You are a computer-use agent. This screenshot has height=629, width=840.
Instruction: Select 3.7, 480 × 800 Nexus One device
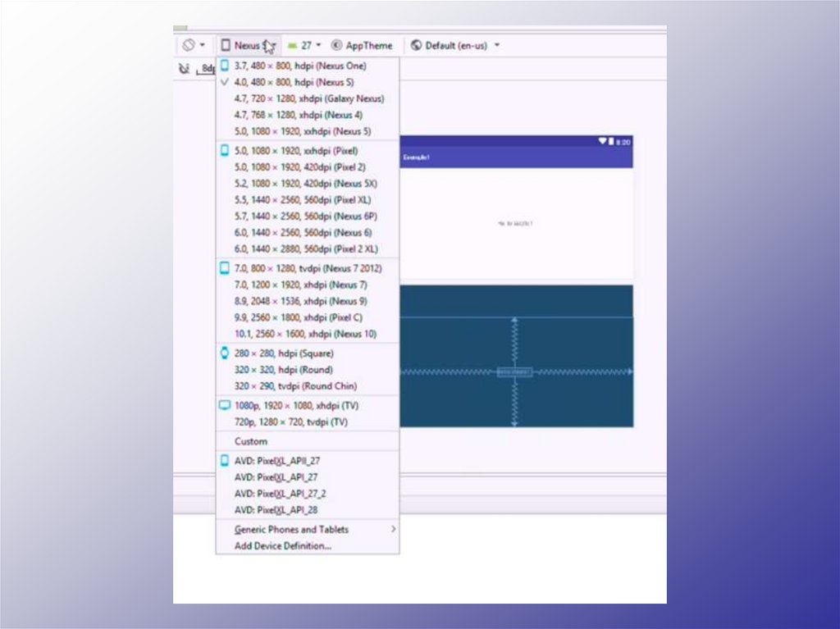tap(308, 66)
